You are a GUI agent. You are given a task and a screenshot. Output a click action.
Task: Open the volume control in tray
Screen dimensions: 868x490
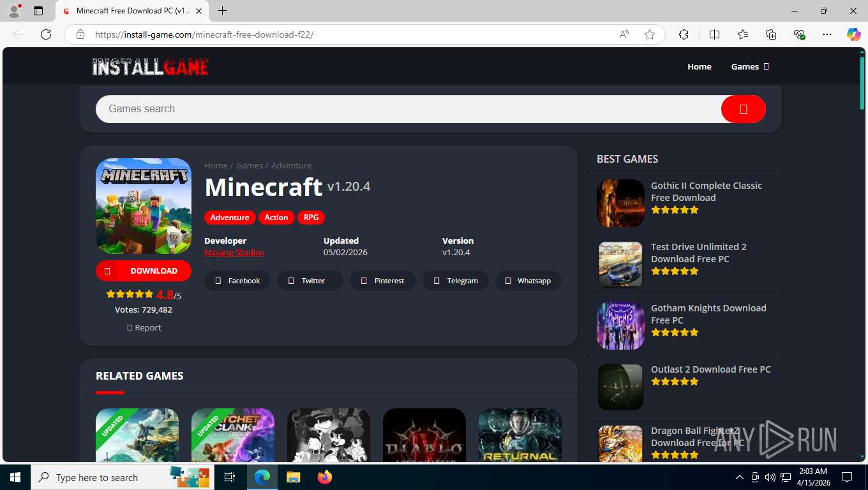pos(770,477)
